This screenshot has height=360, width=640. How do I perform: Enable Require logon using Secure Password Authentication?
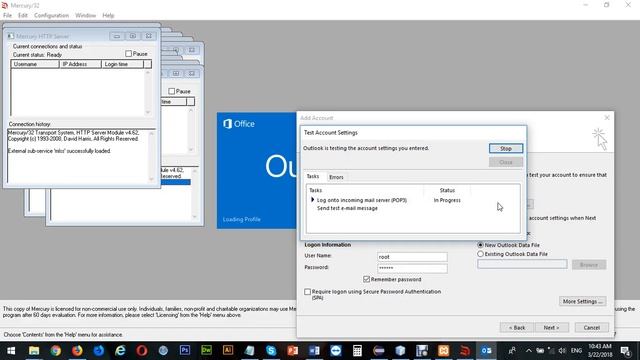tap(307, 292)
